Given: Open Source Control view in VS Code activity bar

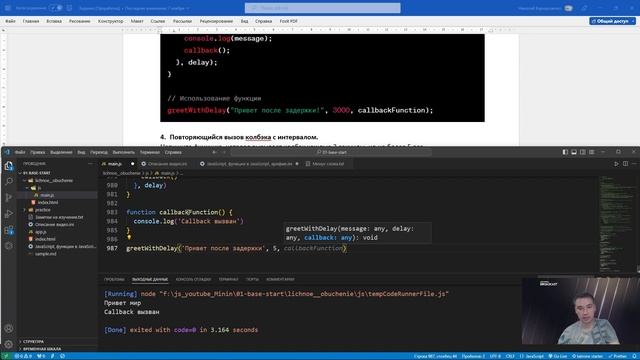Looking at the screenshot, I should (x=9, y=198).
